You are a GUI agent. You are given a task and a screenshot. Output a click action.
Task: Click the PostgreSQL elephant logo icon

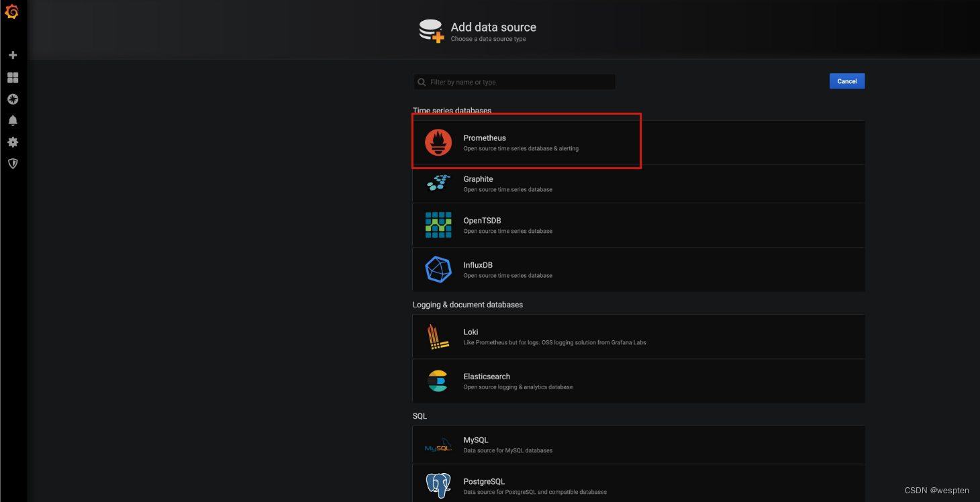coord(438,485)
